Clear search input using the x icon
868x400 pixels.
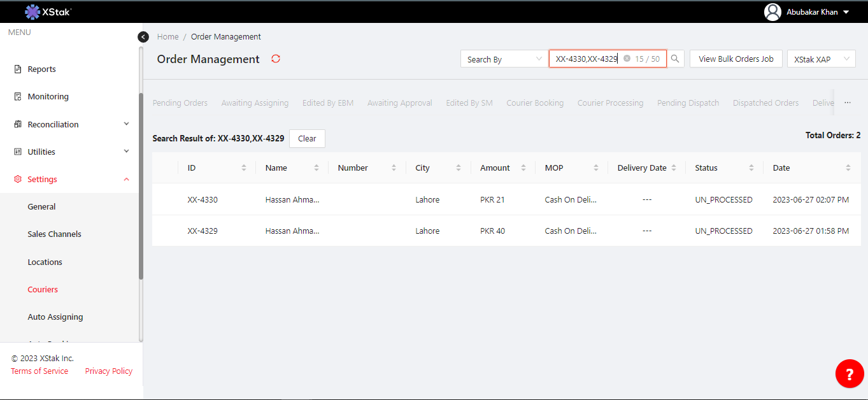coord(627,59)
